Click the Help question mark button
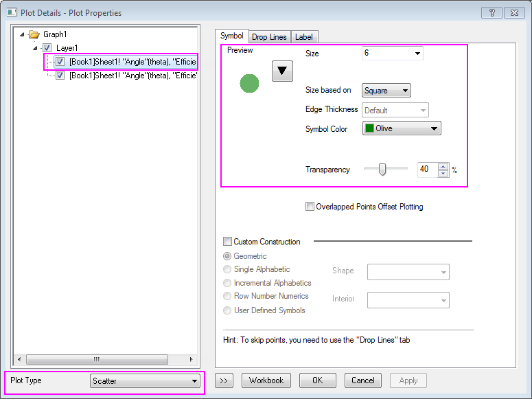 (x=491, y=12)
